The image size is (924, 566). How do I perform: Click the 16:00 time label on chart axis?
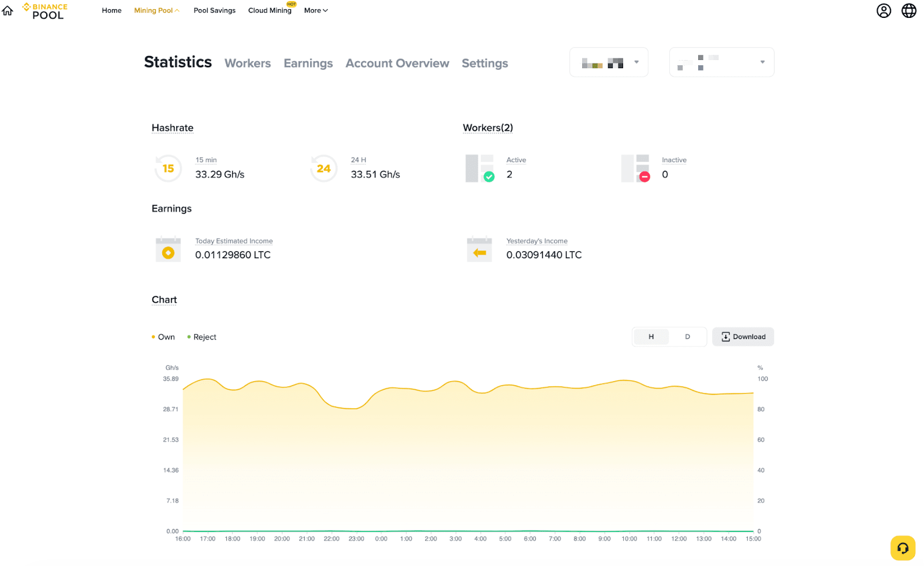[x=183, y=539]
